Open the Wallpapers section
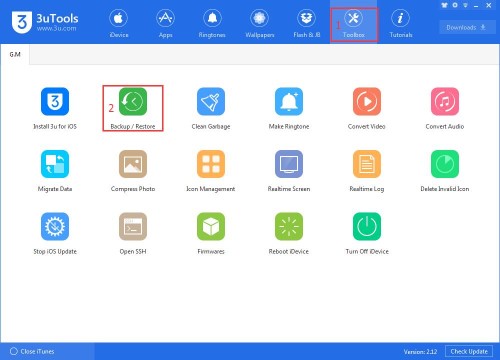500x360 pixels. tap(260, 23)
